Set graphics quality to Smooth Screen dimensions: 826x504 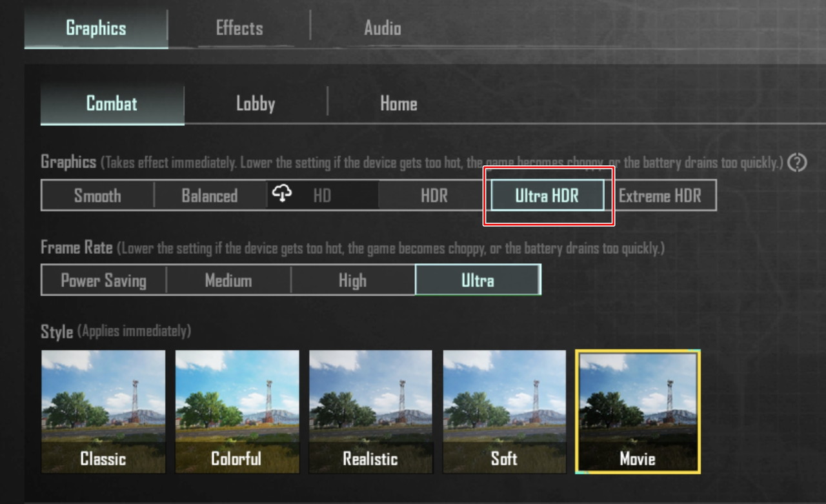pos(97,196)
